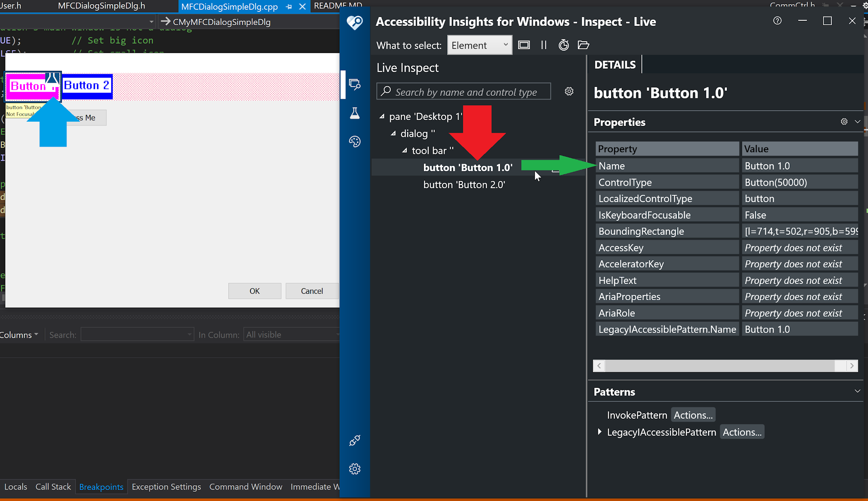Select 'Button 2.0' in the tree

pyautogui.click(x=464, y=185)
